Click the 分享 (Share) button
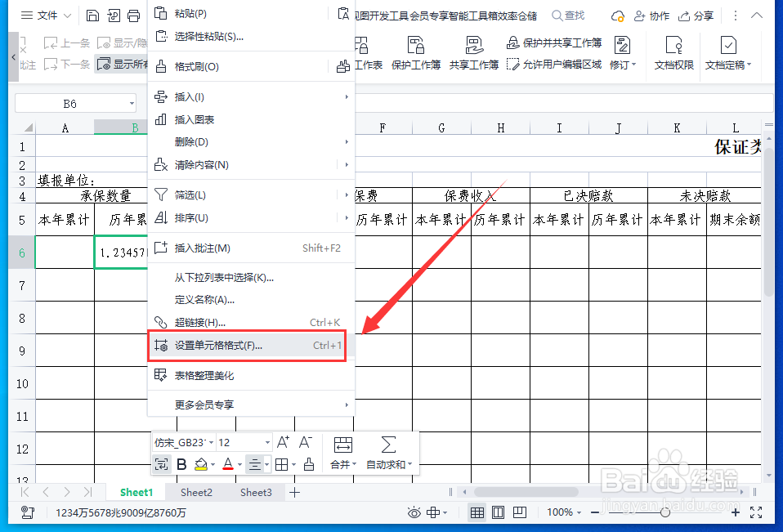Image resolution: width=783 pixels, height=532 pixels. click(x=701, y=15)
